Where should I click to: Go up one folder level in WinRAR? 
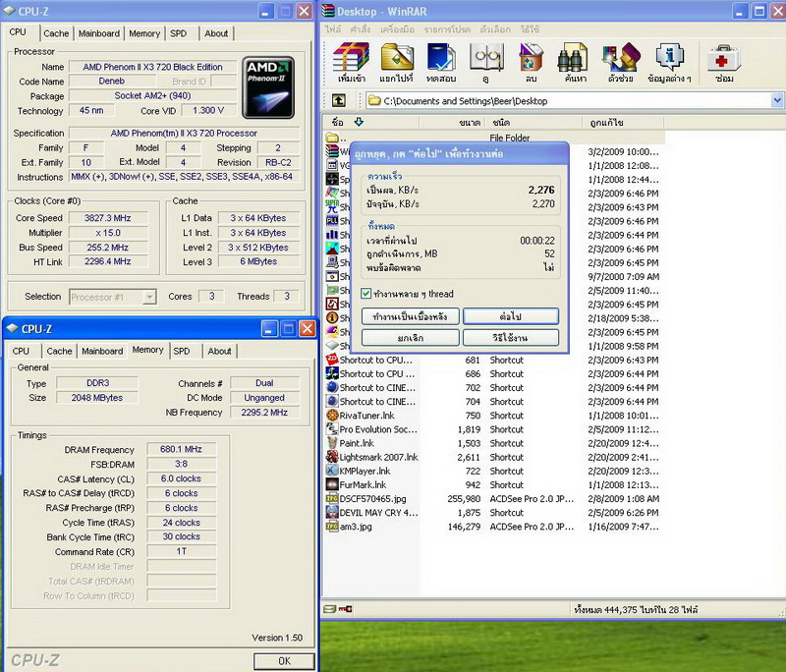click(x=339, y=101)
